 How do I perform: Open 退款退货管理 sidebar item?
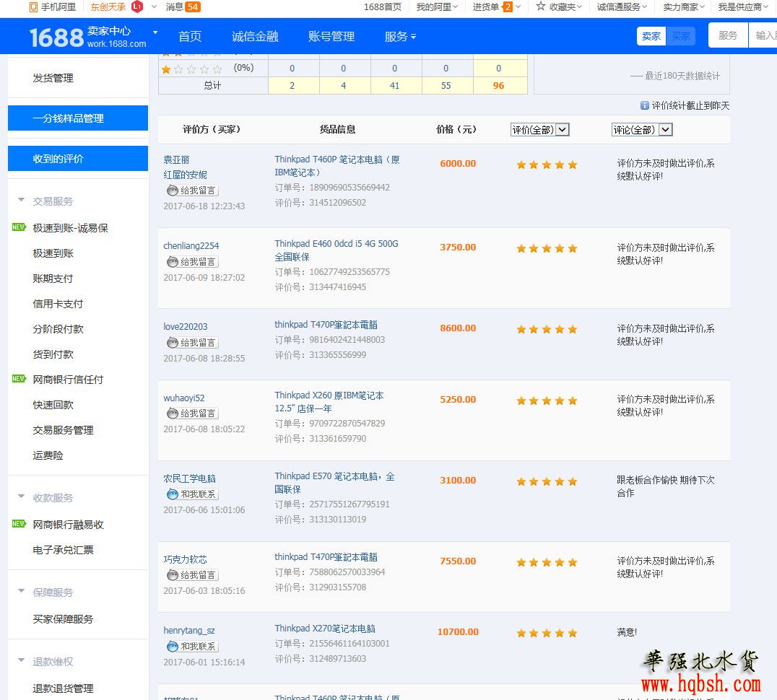[63, 688]
